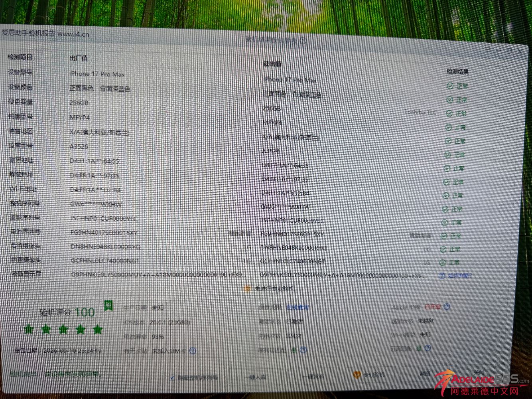Toggle the 隐藏整机序列号 checkbox
Image resolution: width=532 pixels, height=399 pixels.
pyautogui.click(x=172, y=377)
